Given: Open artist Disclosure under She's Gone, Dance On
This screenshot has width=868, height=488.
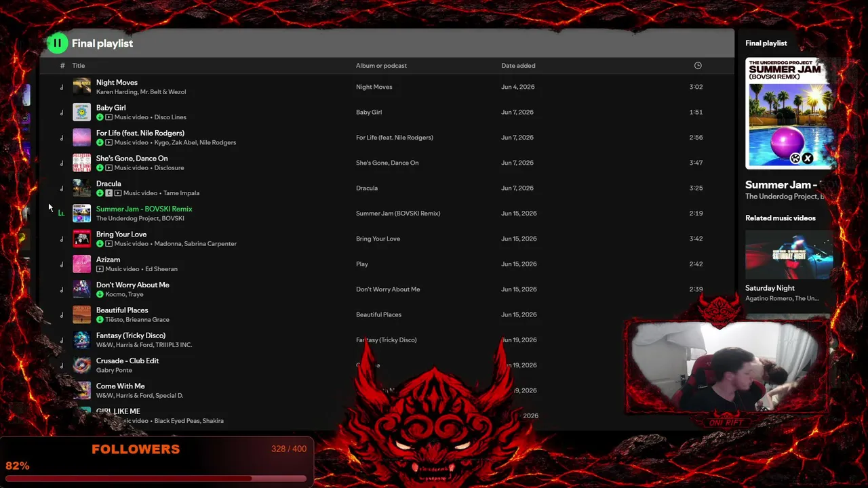Looking at the screenshot, I should (x=169, y=167).
